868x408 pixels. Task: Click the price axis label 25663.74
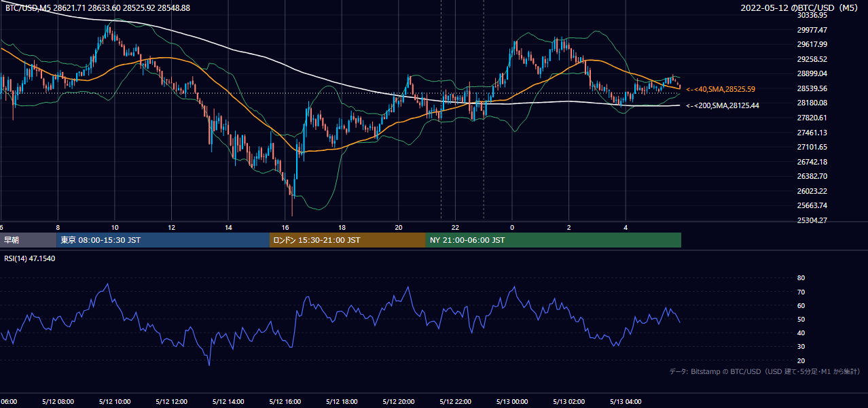tap(812, 205)
